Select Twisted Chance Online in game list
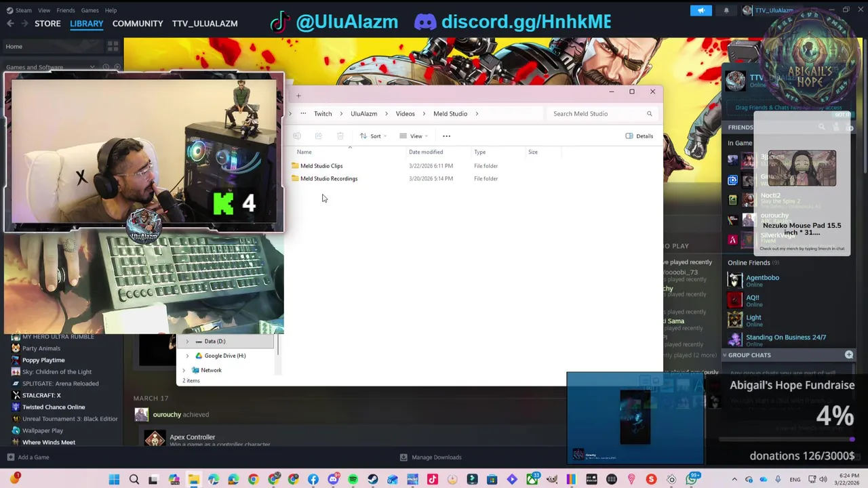868x488 pixels. point(54,407)
